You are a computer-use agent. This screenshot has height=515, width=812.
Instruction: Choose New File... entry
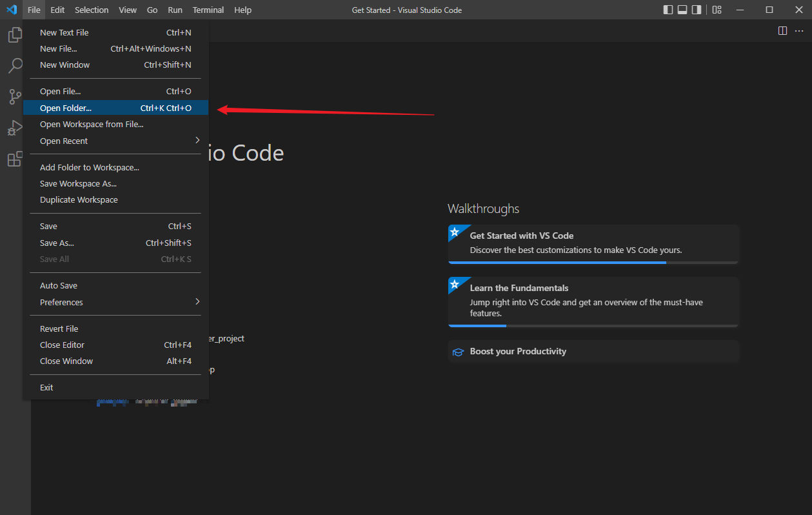pyautogui.click(x=115, y=48)
